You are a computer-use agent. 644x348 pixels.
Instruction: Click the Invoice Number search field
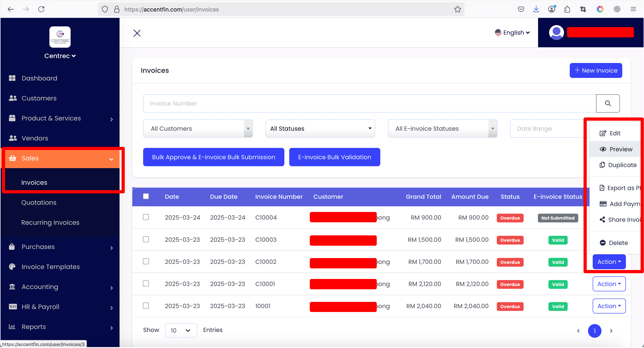pos(369,103)
